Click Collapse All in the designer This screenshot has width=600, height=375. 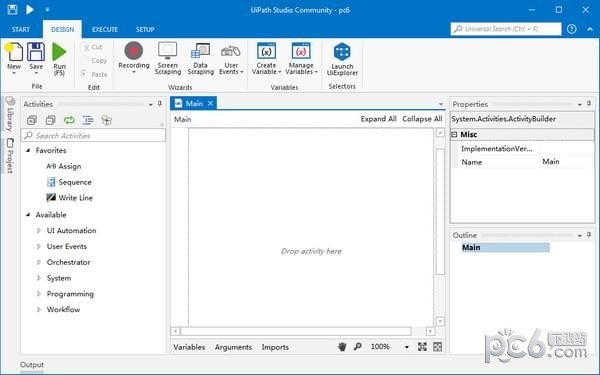tap(422, 119)
